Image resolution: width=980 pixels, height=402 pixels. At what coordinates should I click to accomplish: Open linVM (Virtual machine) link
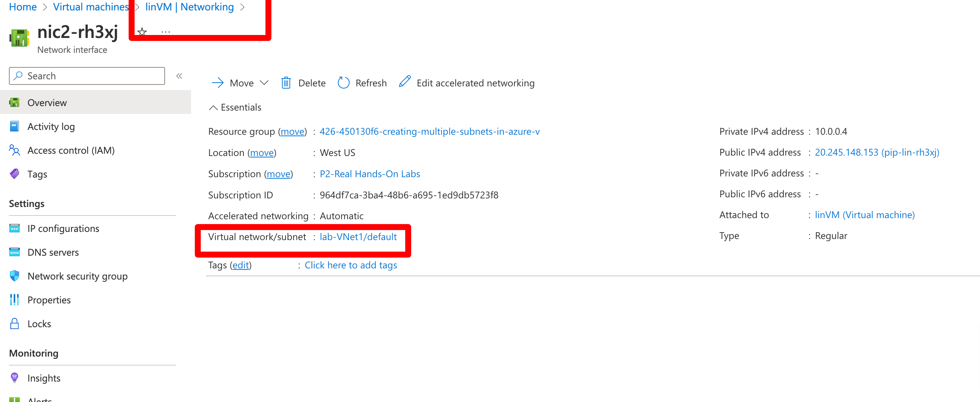tap(865, 214)
